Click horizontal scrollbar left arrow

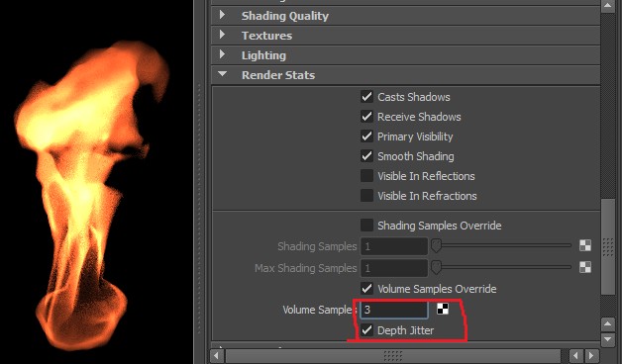(x=216, y=355)
